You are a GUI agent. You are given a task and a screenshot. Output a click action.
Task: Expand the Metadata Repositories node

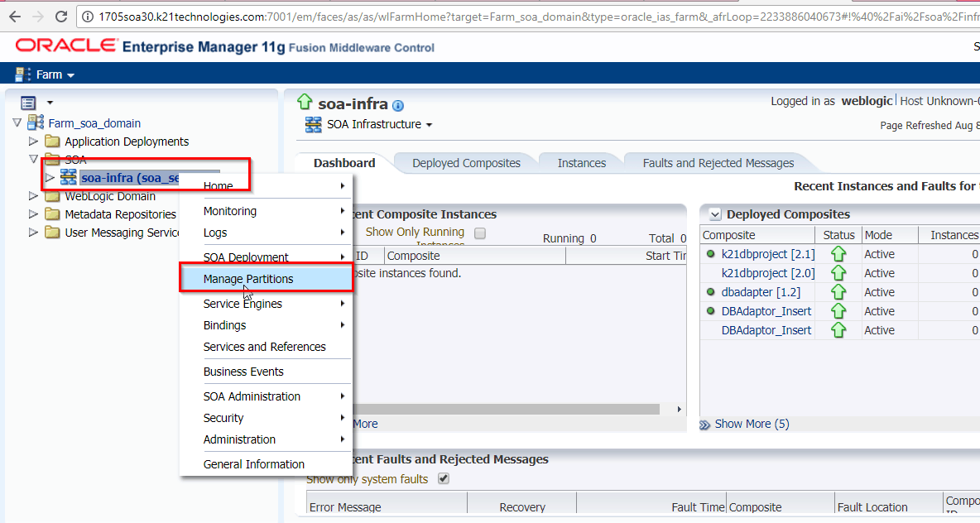point(34,214)
